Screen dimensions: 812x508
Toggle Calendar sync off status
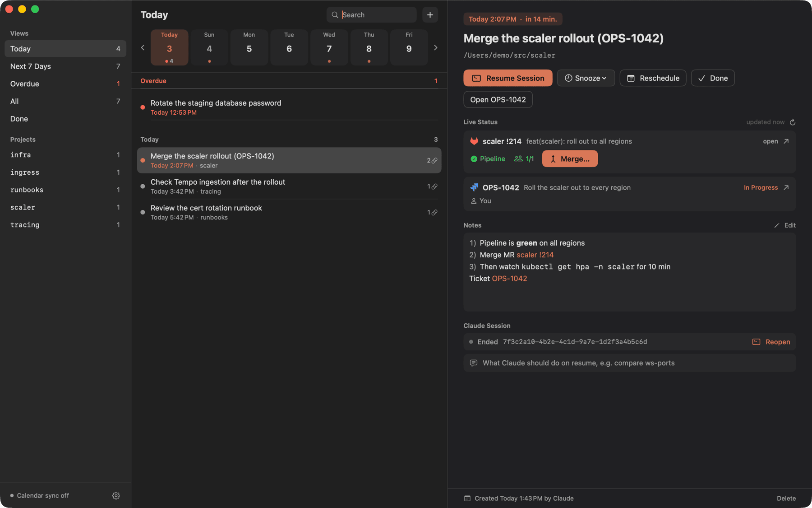pyautogui.click(x=40, y=495)
